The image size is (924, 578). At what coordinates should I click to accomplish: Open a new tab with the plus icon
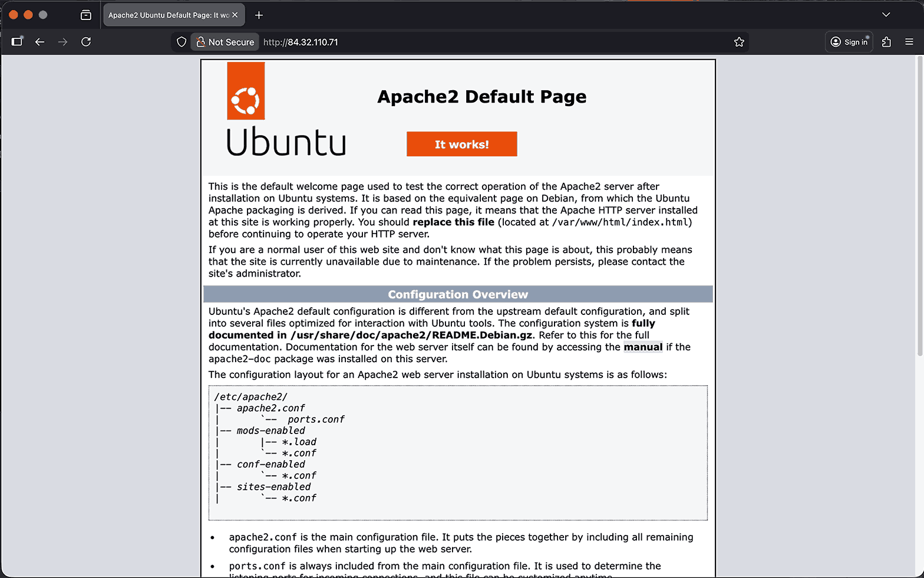coord(259,15)
